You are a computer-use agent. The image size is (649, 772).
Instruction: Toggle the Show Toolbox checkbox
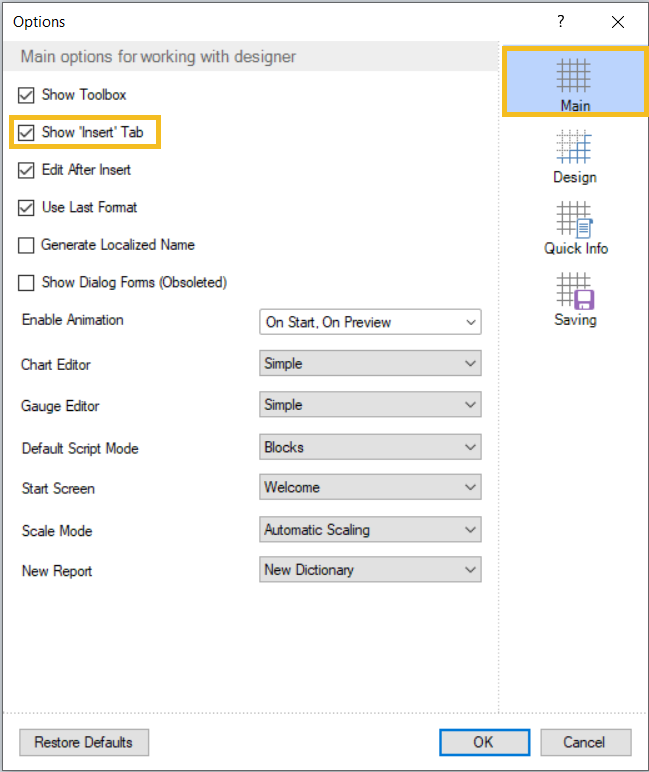tap(27, 95)
